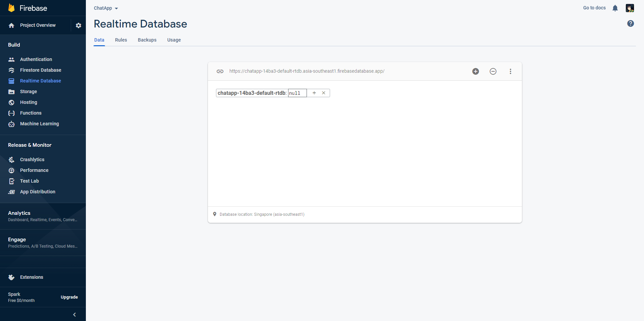Delete root node with X icon

click(x=324, y=93)
